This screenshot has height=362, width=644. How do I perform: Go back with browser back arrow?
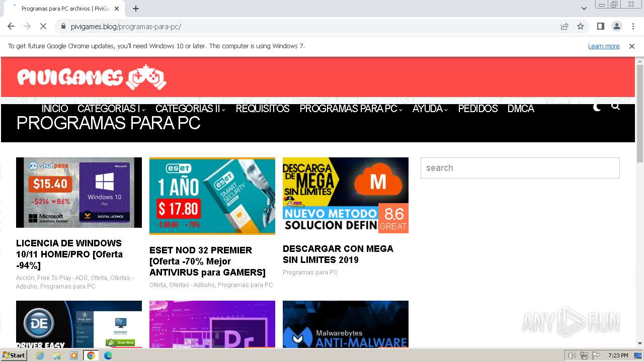coord(11,26)
